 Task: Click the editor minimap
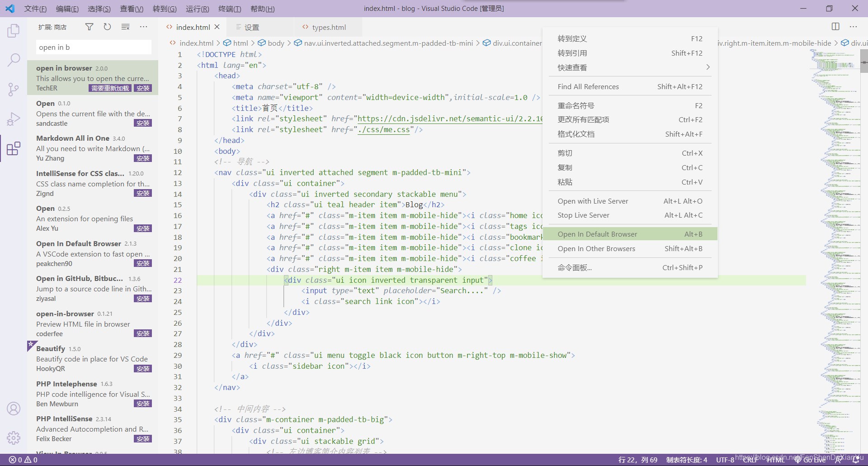[835, 252]
